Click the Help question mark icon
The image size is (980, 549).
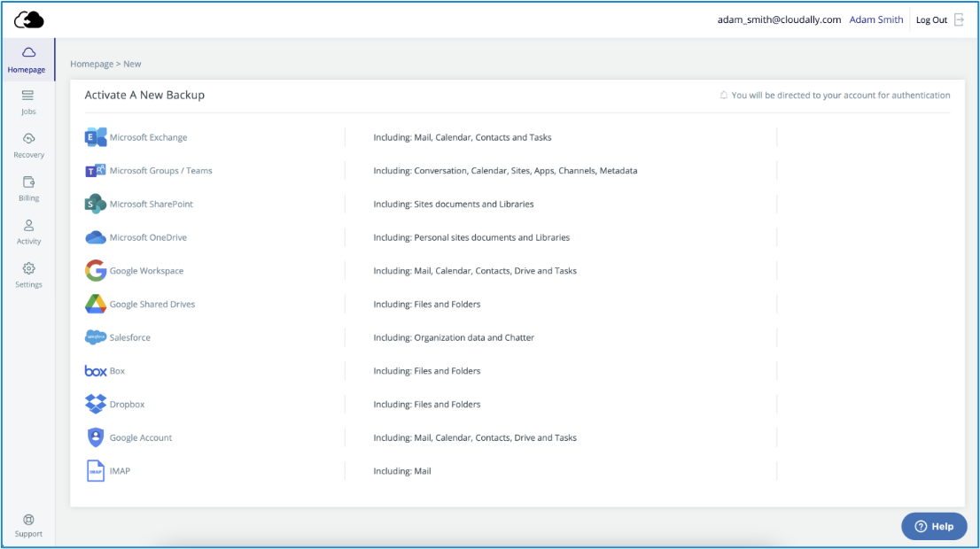[x=921, y=527]
